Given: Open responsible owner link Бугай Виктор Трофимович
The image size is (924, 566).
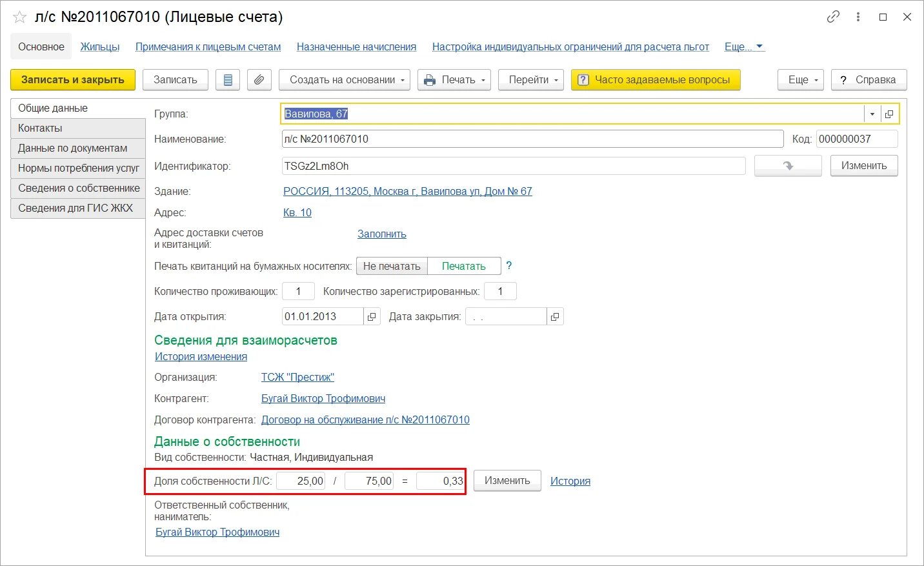Looking at the screenshot, I should pyautogui.click(x=217, y=532).
